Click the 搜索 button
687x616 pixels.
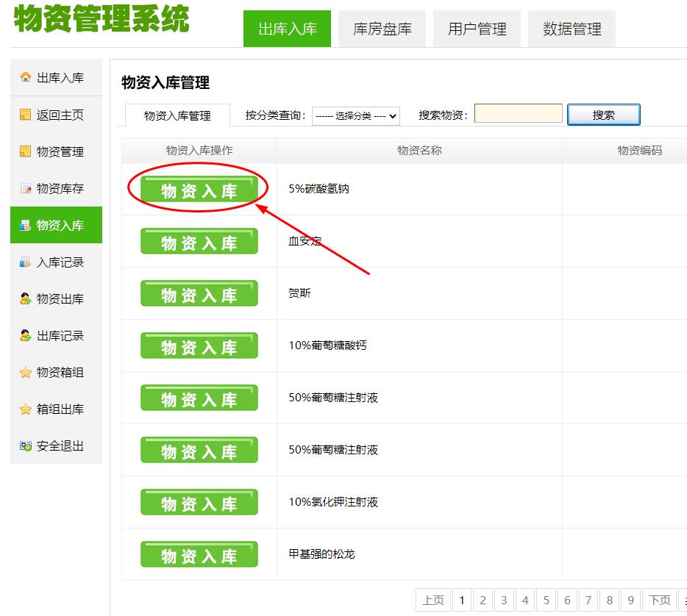[604, 115]
